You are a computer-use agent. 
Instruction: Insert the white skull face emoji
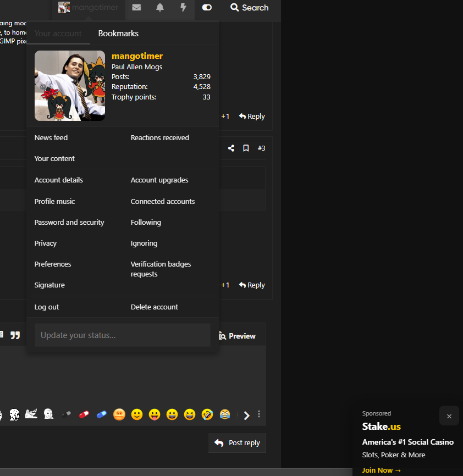pyautogui.click(x=14, y=414)
